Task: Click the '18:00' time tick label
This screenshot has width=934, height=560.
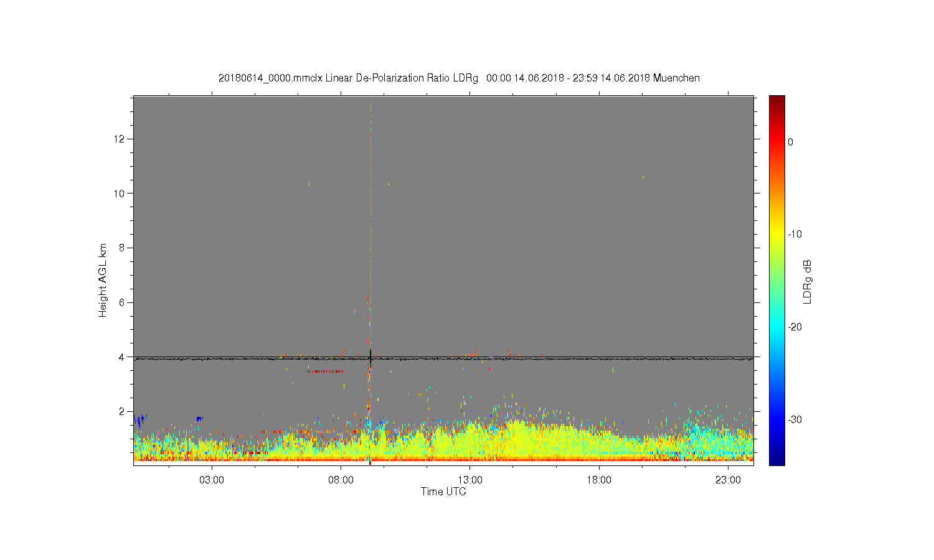Action: (x=599, y=480)
